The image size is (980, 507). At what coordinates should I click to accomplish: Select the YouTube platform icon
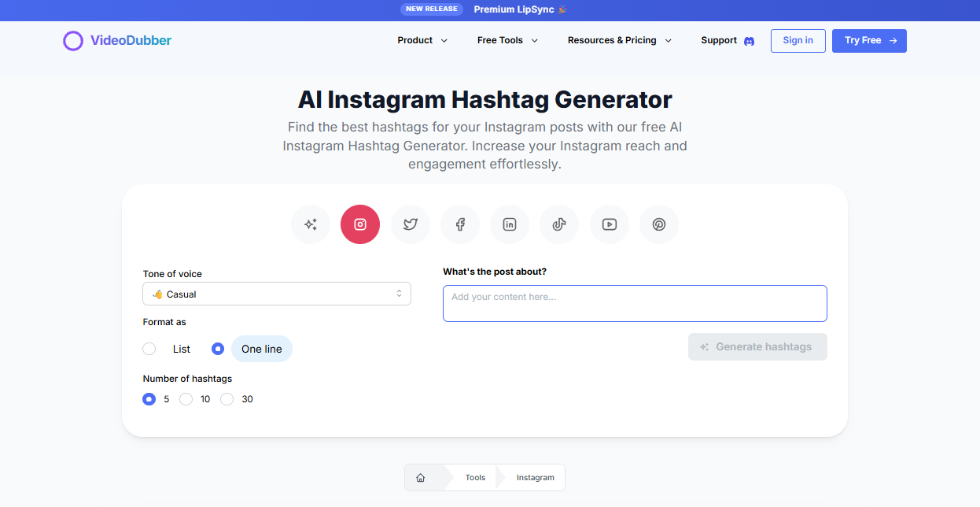point(609,224)
